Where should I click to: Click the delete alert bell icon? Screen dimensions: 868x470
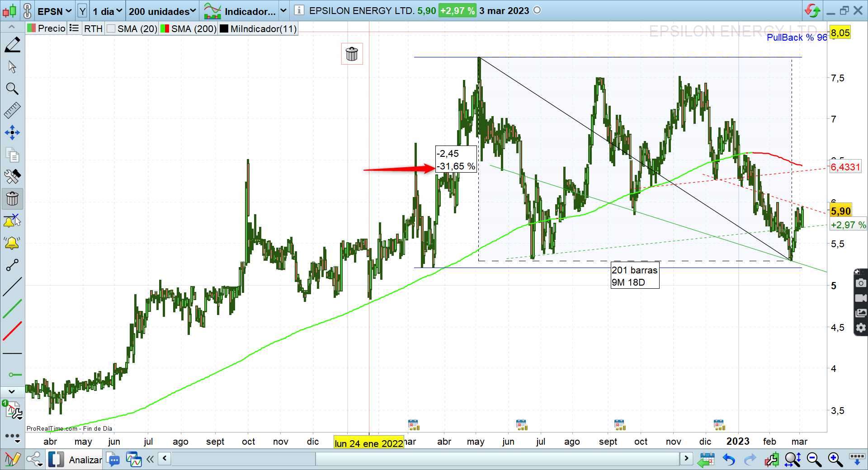(12, 221)
